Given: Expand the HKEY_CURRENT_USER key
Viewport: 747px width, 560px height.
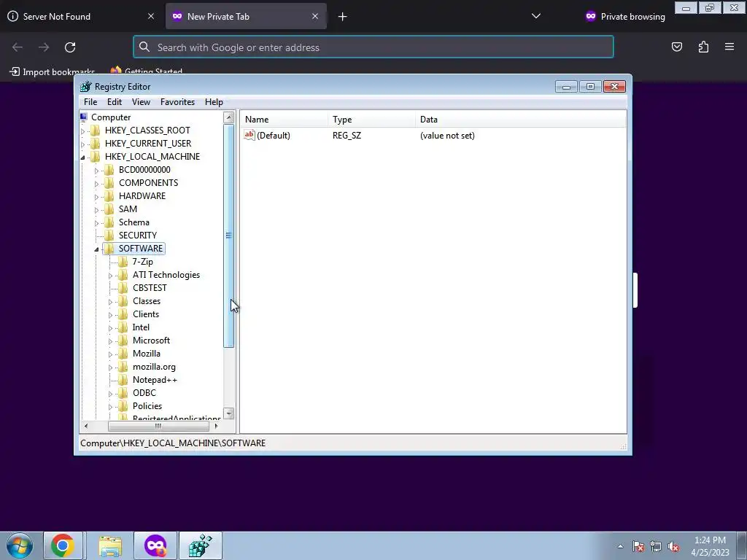Looking at the screenshot, I should pos(83,144).
